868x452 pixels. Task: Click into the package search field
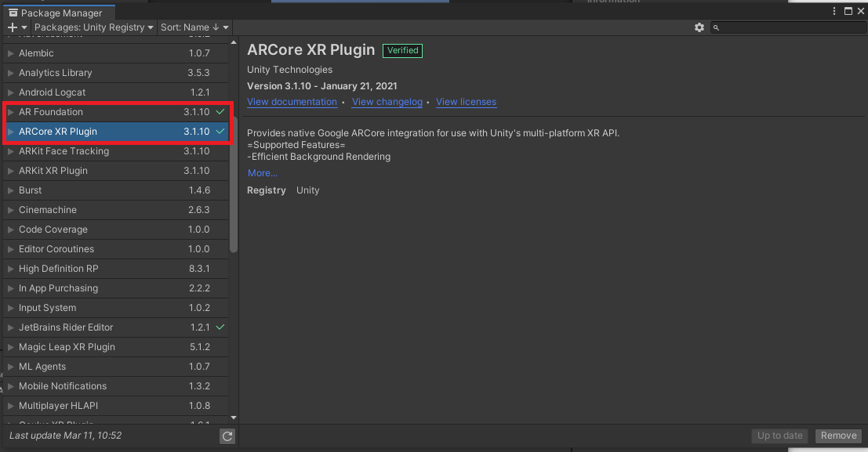point(788,27)
